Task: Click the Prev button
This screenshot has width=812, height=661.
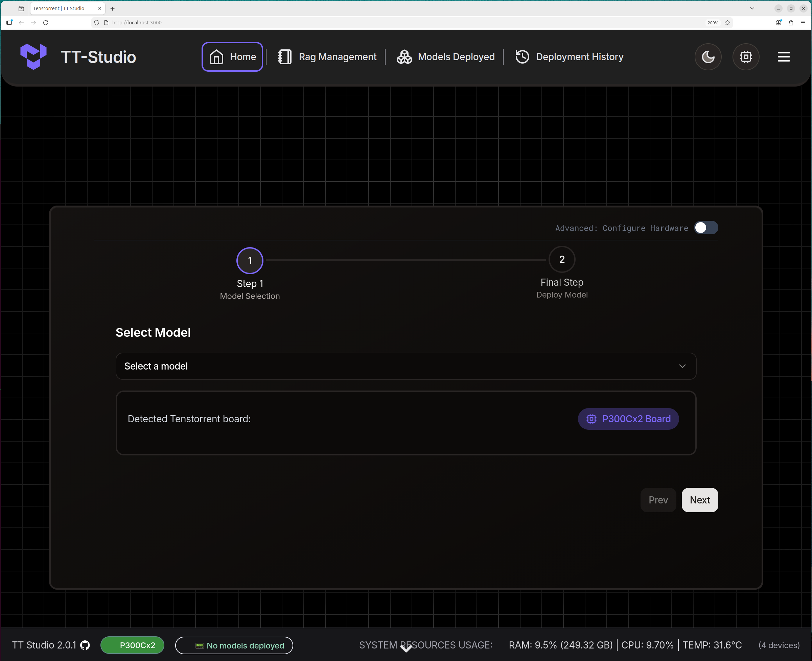Action: click(x=658, y=500)
